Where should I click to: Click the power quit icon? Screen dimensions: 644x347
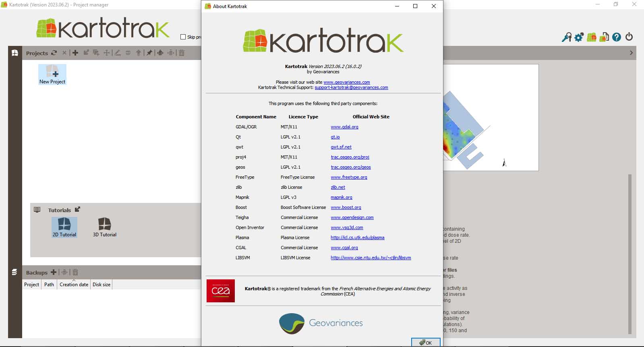[x=629, y=37]
